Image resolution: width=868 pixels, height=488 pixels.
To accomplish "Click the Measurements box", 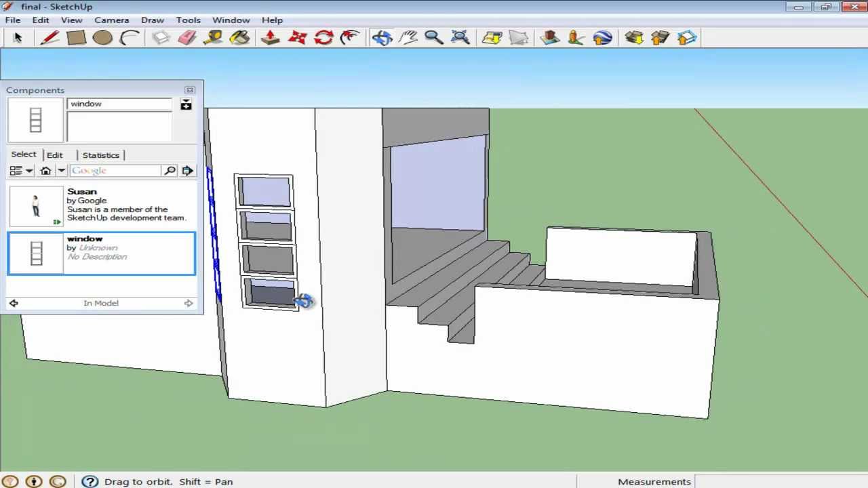I will 781,481.
